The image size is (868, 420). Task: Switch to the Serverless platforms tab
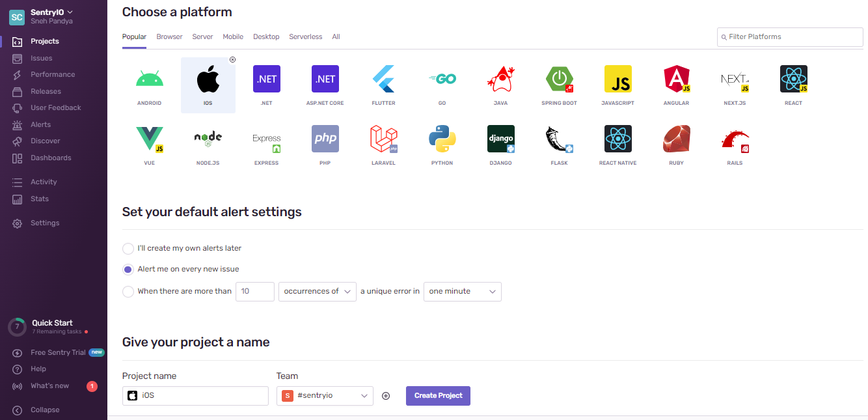306,36
